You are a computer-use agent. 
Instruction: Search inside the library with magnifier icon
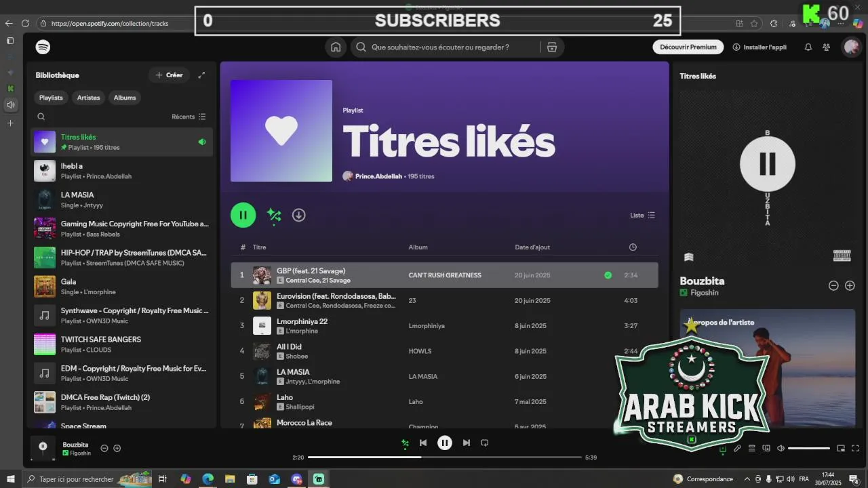point(41,117)
